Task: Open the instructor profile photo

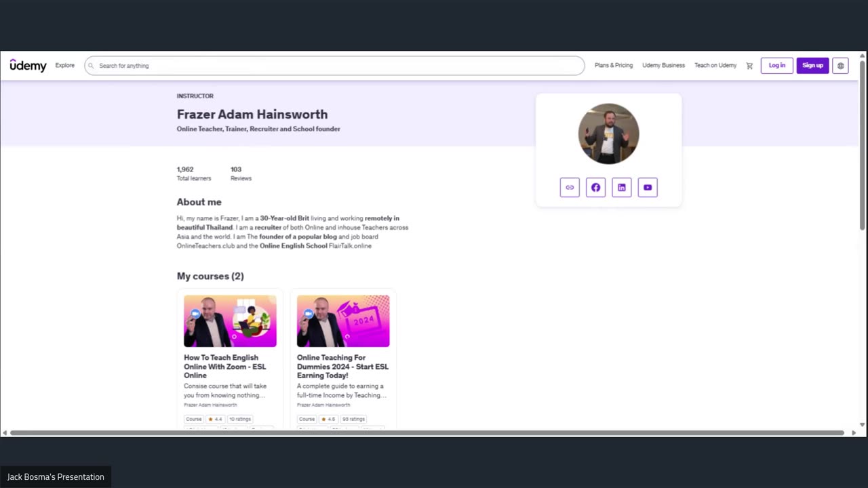Action: (608, 134)
